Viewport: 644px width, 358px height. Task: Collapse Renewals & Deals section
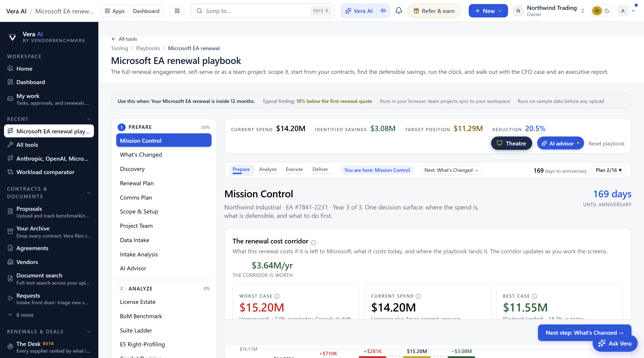tap(89, 331)
